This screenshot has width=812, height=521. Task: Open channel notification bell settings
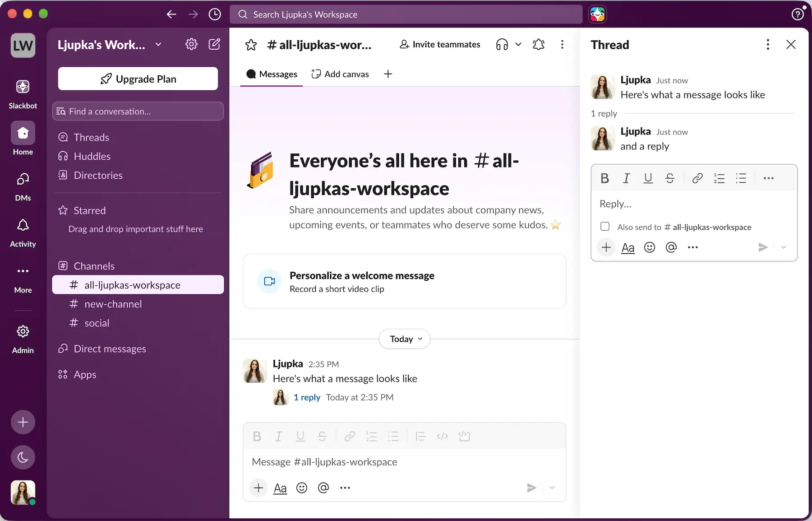pos(539,44)
